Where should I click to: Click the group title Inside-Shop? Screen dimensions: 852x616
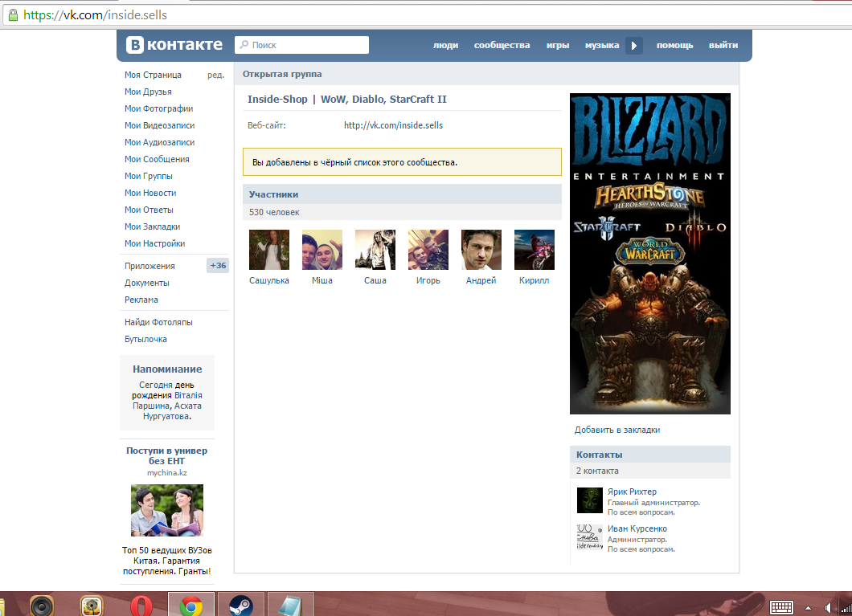346,100
